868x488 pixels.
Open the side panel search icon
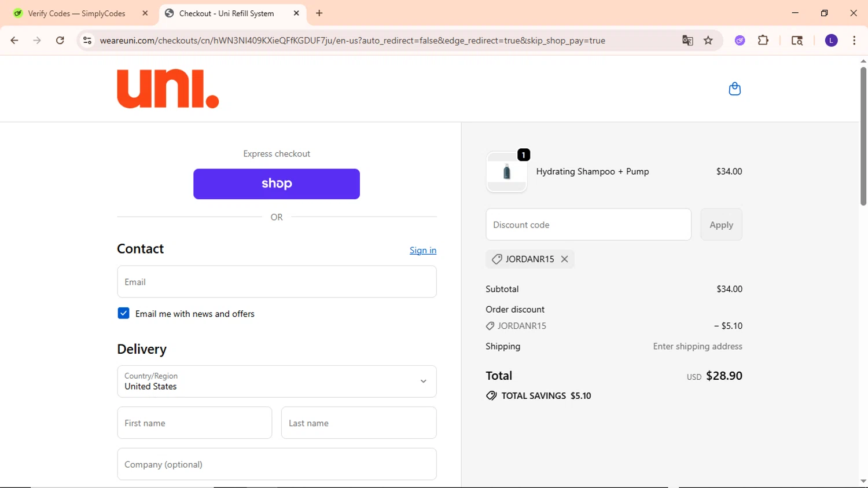797,41
